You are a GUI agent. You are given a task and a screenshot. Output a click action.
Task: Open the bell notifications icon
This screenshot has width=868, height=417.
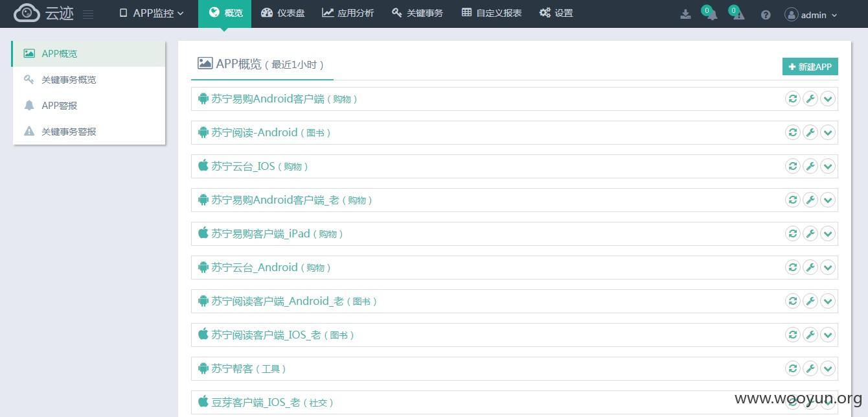[x=712, y=14]
